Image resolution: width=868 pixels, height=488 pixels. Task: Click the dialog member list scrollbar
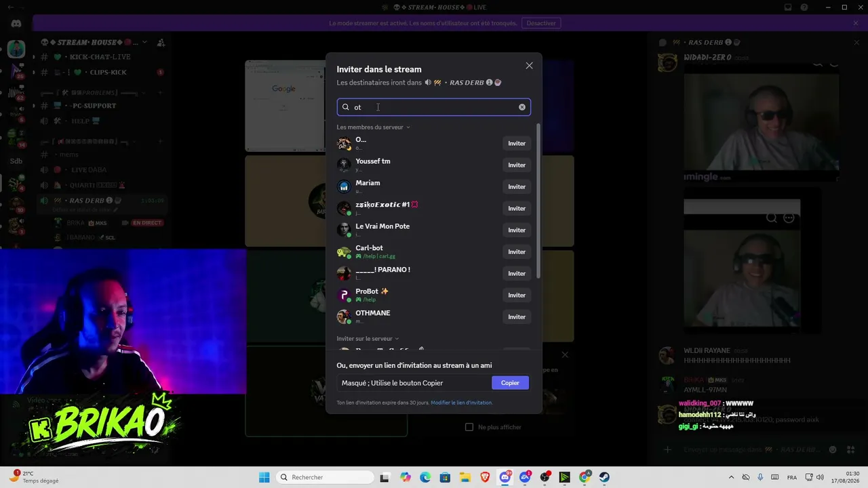[x=538, y=201]
